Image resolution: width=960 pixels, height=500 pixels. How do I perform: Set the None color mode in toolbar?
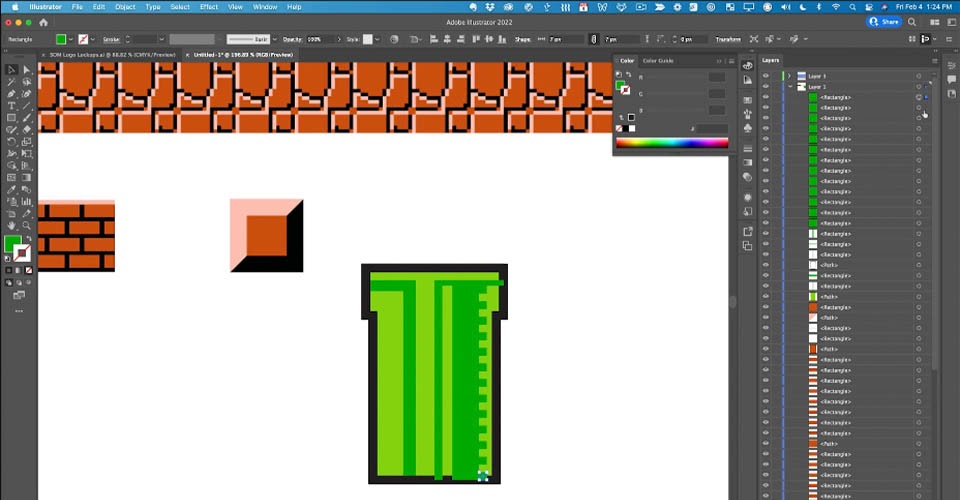click(28, 270)
